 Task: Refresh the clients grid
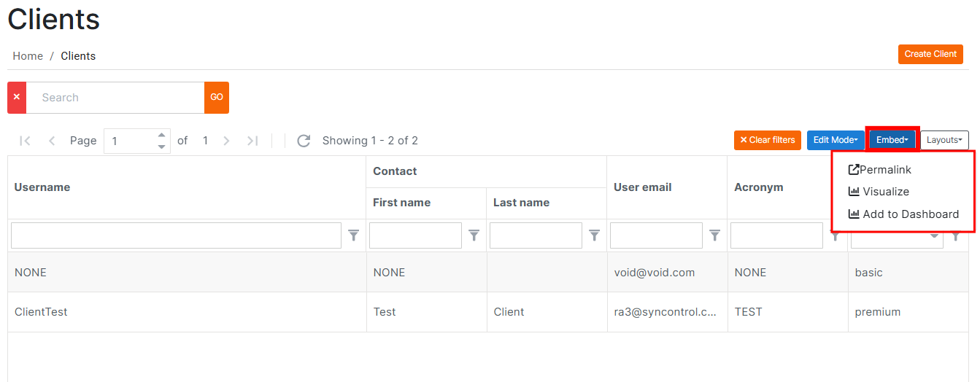click(304, 141)
